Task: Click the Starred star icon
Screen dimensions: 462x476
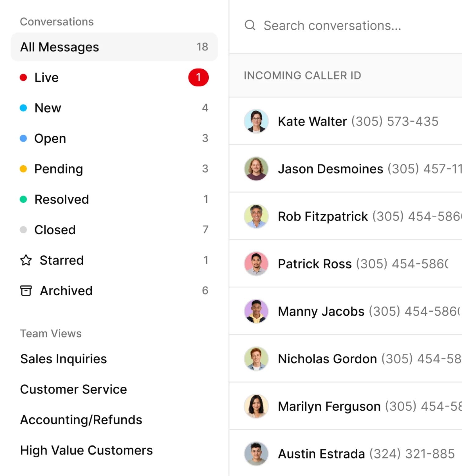Action: click(x=26, y=260)
